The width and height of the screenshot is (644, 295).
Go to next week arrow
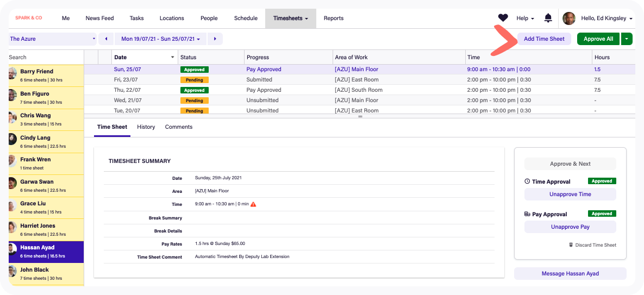point(215,39)
